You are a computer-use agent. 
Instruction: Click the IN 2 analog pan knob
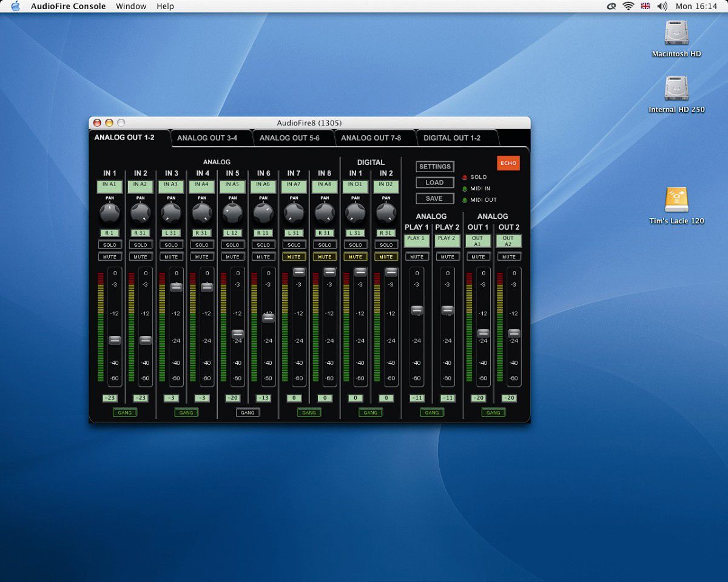[141, 213]
